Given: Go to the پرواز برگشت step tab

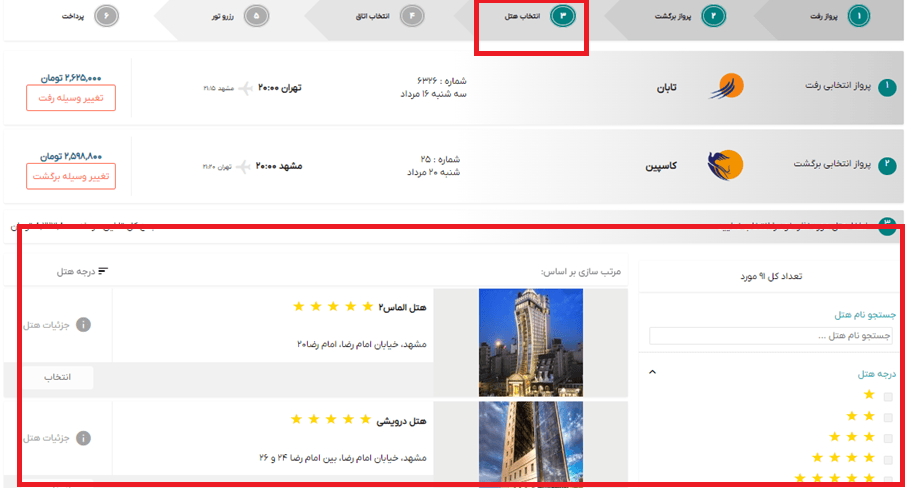Looking at the screenshot, I should (680, 17).
